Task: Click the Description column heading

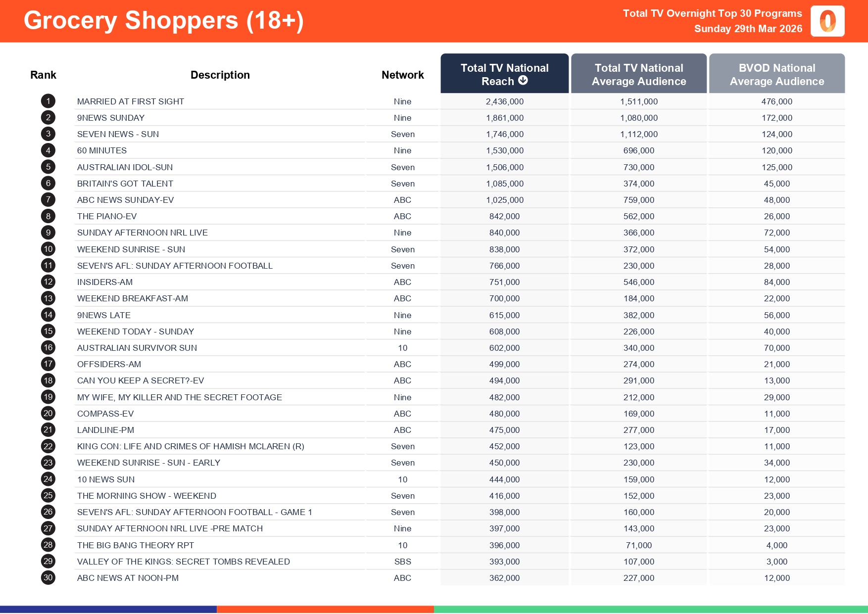Action: pos(220,75)
